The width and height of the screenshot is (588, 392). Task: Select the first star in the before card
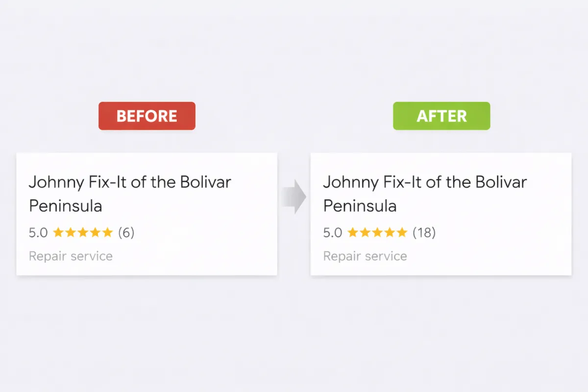[x=58, y=232]
